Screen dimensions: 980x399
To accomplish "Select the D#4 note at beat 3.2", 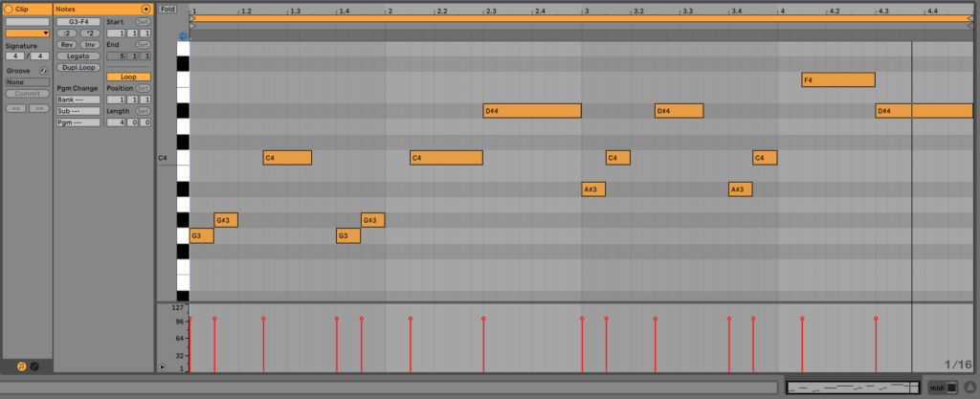I will pyautogui.click(x=679, y=111).
